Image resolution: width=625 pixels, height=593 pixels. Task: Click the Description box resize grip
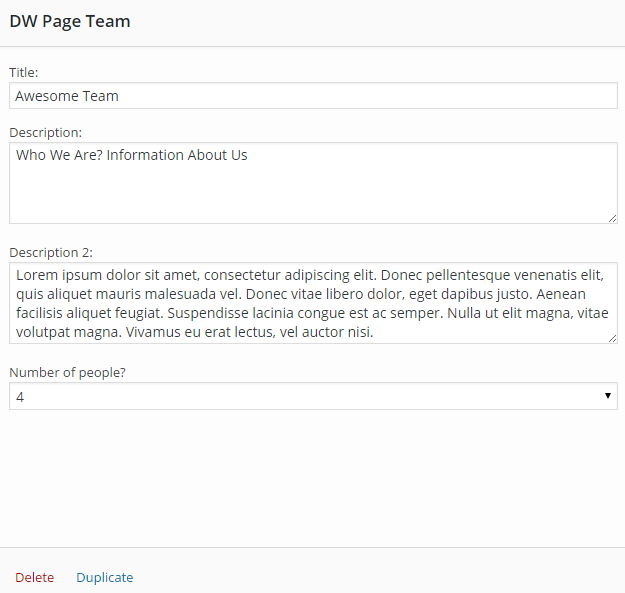[613, 219]
